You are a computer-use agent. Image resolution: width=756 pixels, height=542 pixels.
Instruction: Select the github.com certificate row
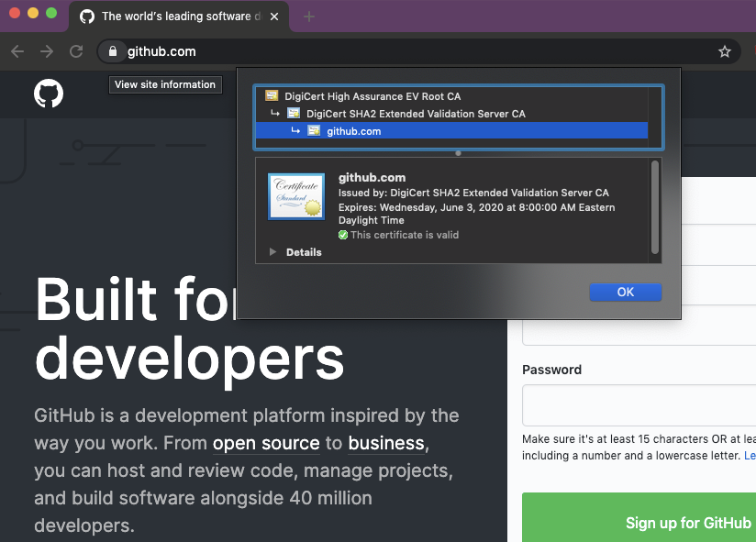(451, 131)
